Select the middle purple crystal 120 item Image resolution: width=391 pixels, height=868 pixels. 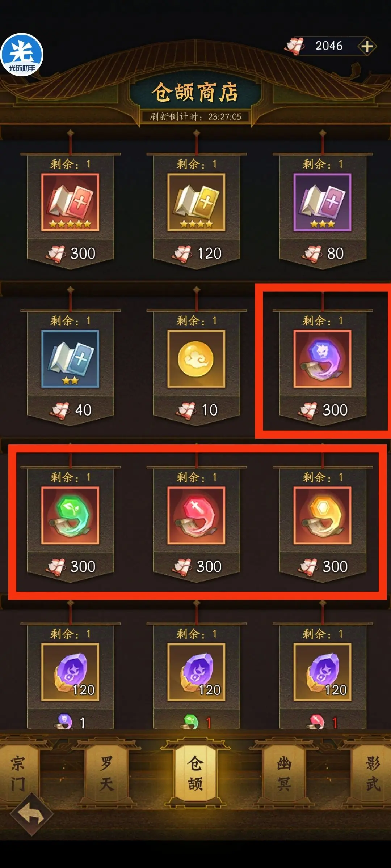pos(196,672)
